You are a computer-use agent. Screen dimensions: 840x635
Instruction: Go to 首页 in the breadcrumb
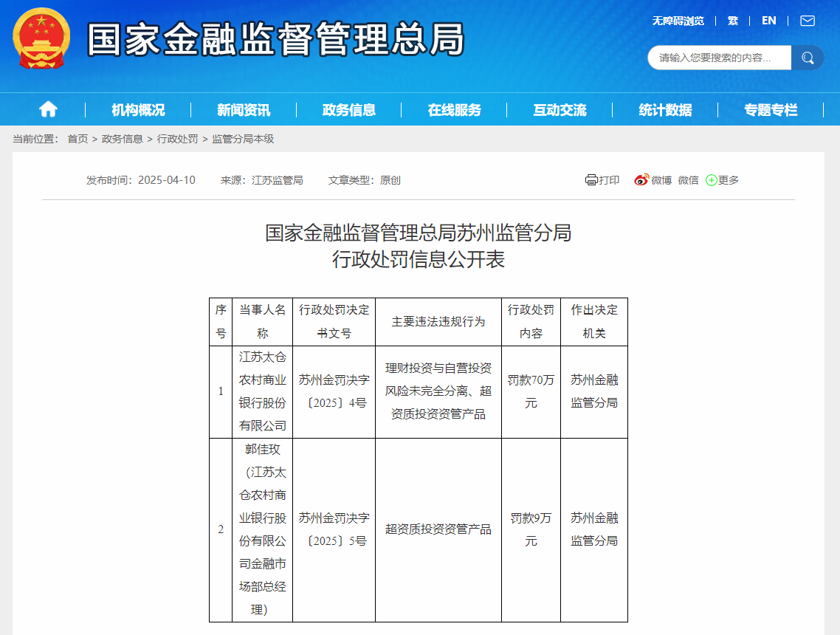[x=78, y=139]
